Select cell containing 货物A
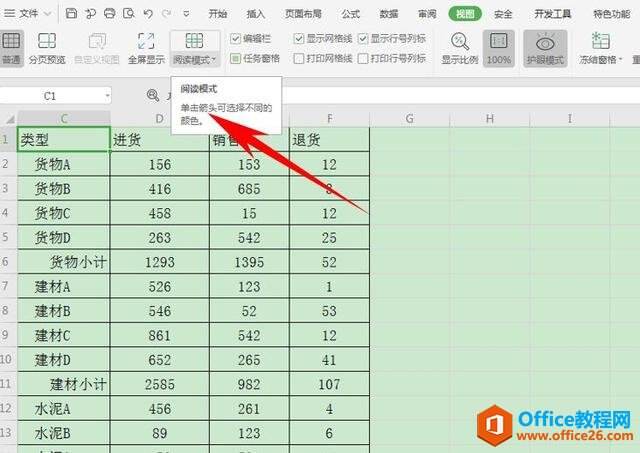Screen dimensions: 640x453 (x=64, y=164)
